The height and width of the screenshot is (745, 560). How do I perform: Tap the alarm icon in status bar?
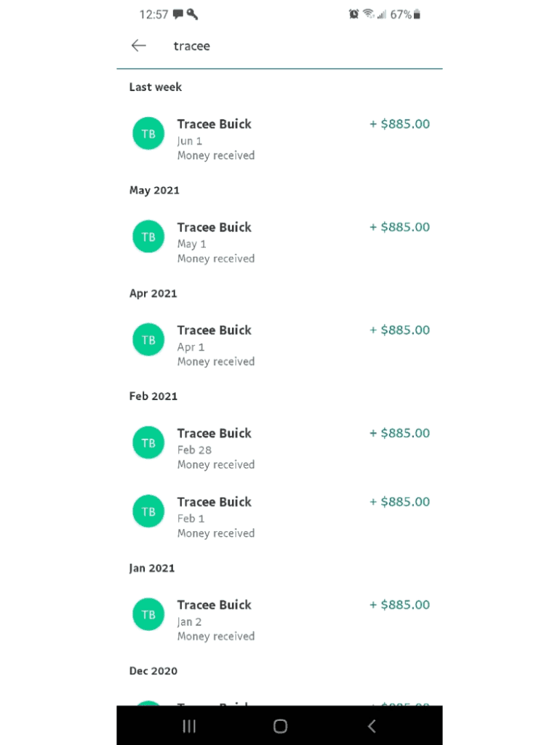(354, 15)
